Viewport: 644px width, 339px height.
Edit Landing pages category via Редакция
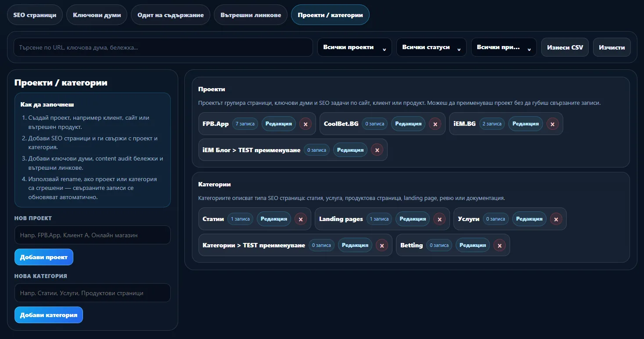coord(413,219)
